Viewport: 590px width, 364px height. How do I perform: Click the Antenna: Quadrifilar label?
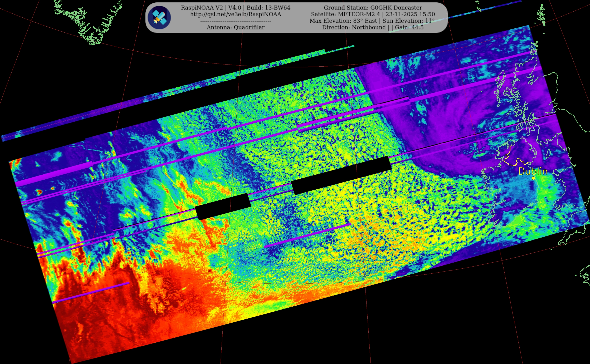(x=236, y=27)
